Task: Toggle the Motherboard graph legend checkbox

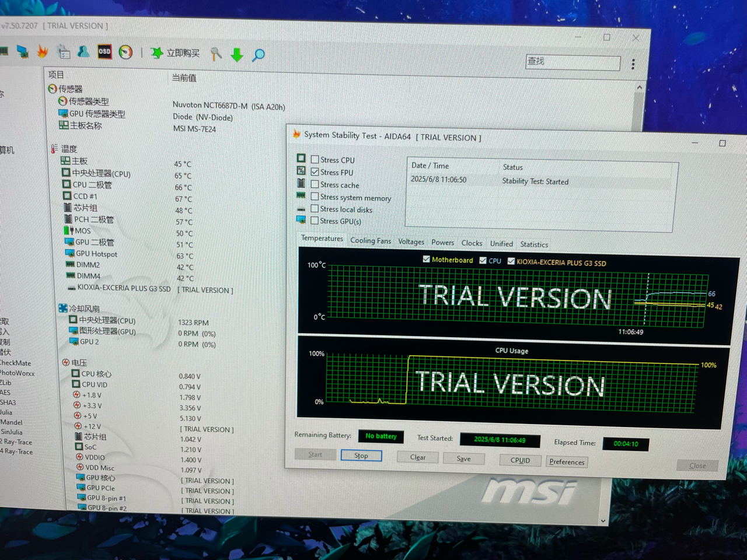Action: click(x=427, y=260)
